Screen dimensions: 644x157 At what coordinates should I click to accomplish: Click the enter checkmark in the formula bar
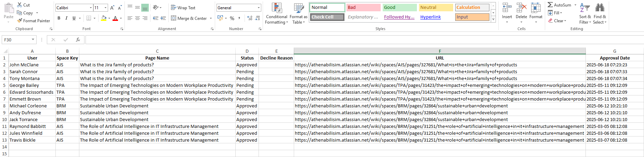(66, 40)
